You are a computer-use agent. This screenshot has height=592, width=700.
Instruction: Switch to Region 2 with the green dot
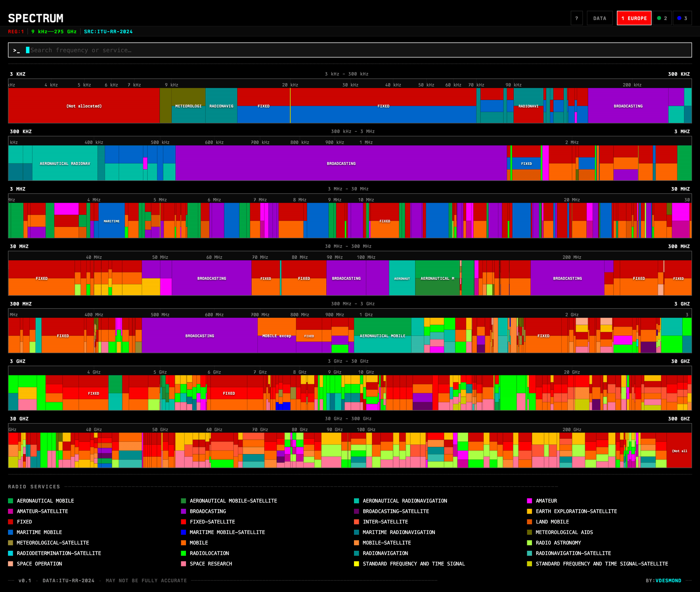coord(662,18)
